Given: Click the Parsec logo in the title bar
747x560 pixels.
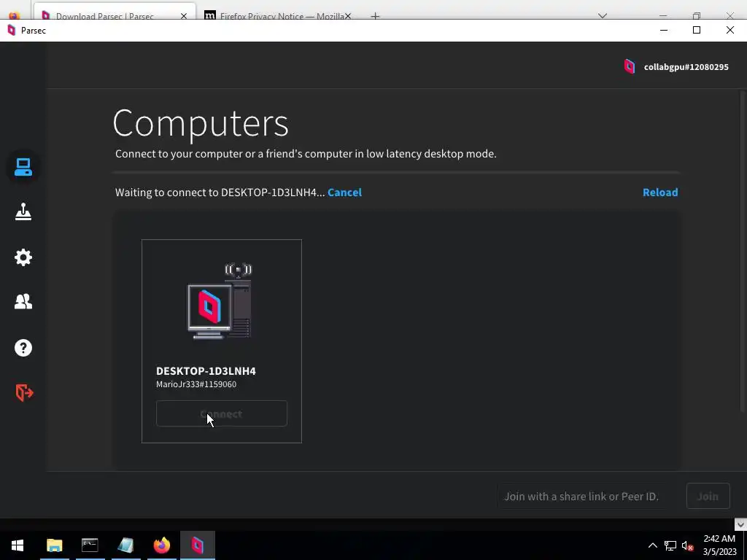Looking at the screenshot, I should (x=12, y=31).
